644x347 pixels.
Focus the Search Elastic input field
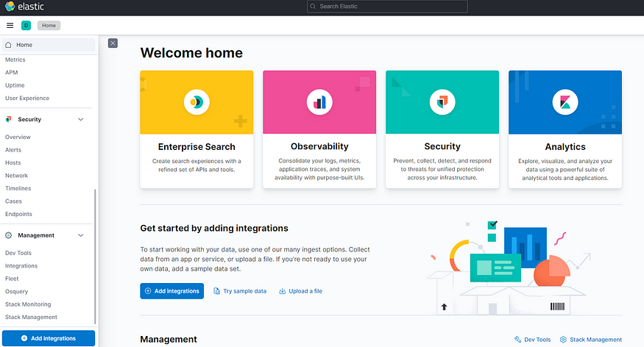pos(387,6)
